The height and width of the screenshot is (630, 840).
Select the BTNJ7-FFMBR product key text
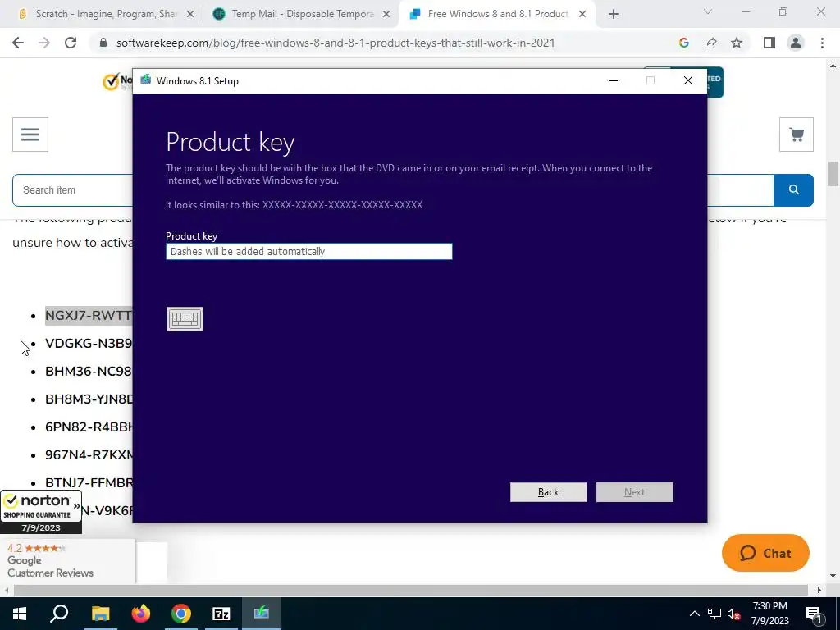point(89,482)
